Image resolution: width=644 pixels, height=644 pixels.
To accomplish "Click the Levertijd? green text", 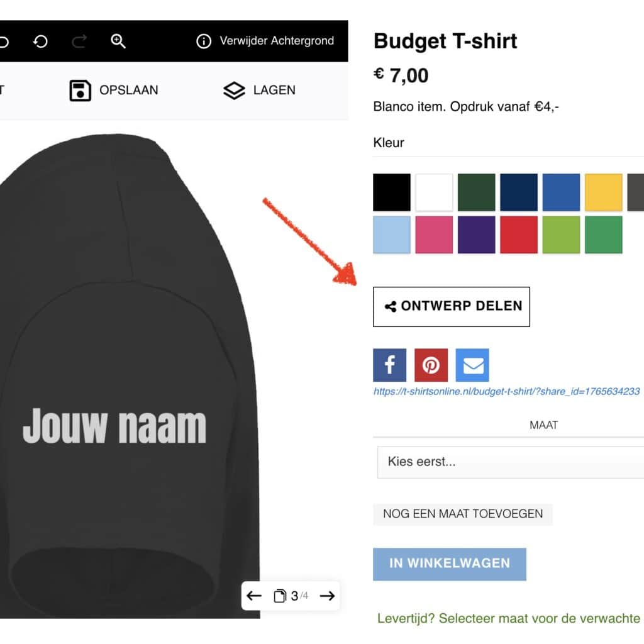I will click(x=508, y=618).
